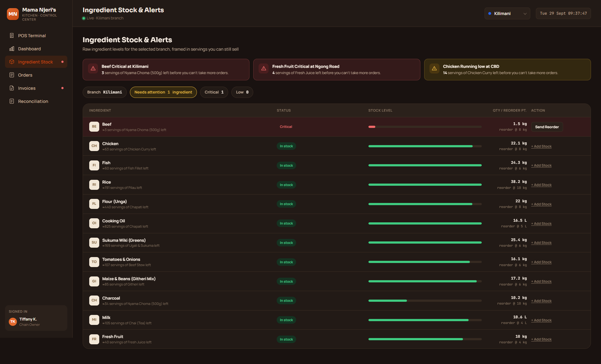
Task: Click the Chicken Running low warning icon
Action: (434, 68)
